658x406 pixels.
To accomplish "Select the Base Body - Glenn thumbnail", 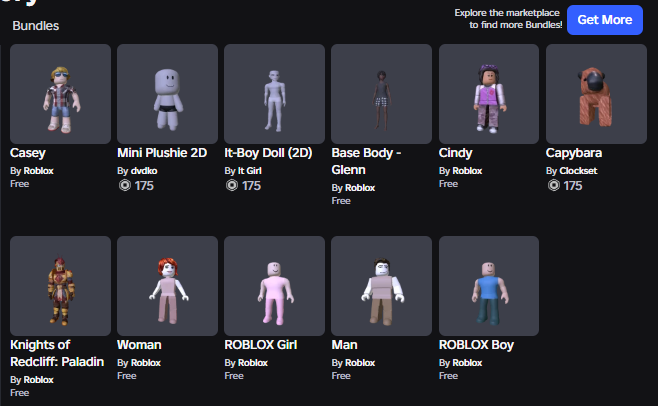I will (x=381, y=94).
